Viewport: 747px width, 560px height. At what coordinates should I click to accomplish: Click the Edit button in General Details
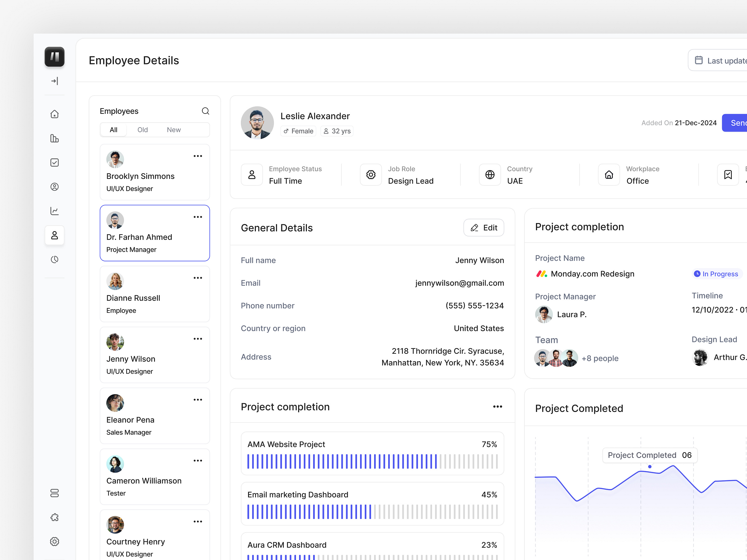pos(484,227)
